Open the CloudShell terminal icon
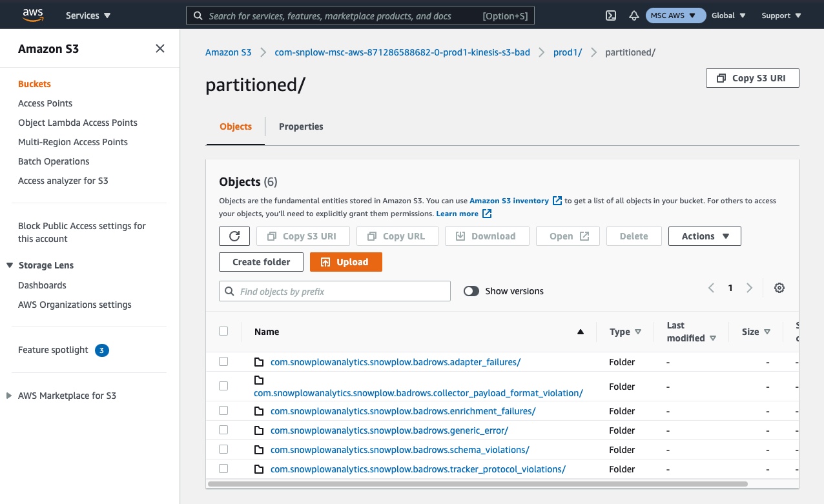This screenshot has height=504, width=824. point(610,15)
